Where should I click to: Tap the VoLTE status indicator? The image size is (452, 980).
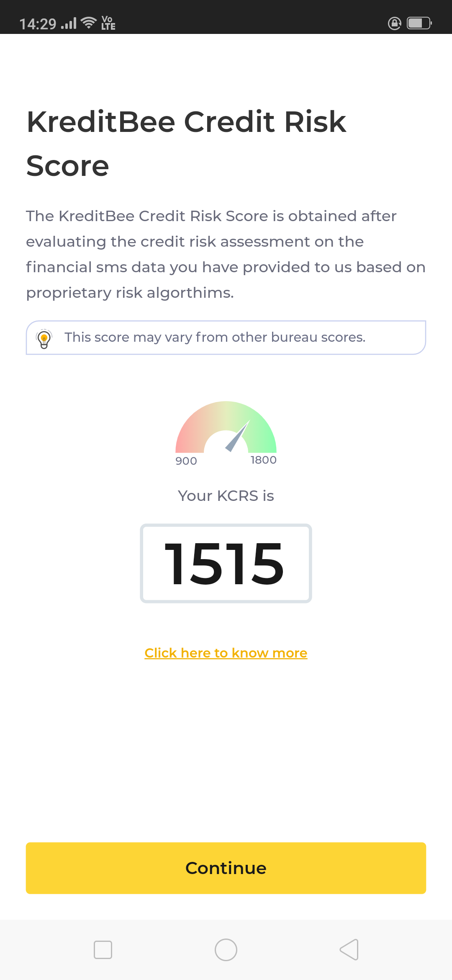(x=108, y=23)
